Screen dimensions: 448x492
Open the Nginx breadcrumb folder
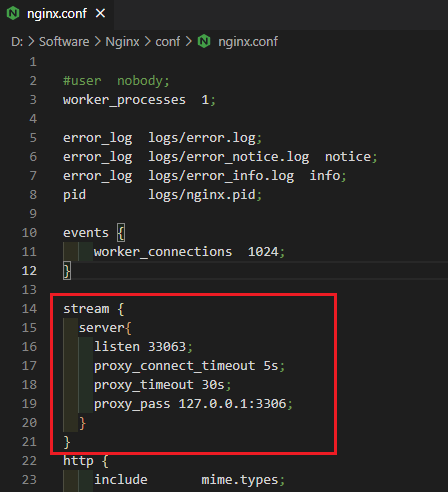click(122, 42)
